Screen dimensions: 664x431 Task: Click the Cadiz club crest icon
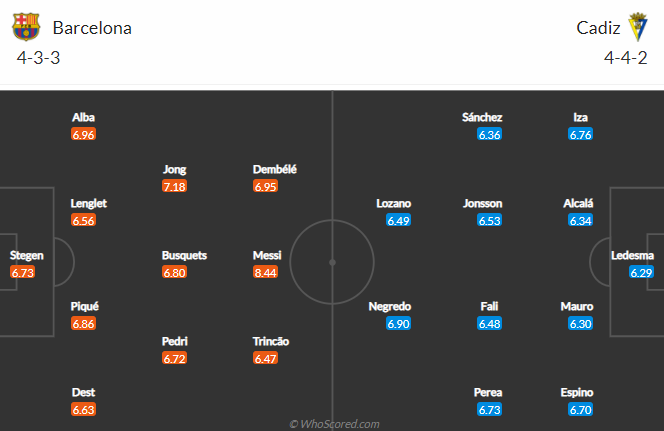(637, 27)
